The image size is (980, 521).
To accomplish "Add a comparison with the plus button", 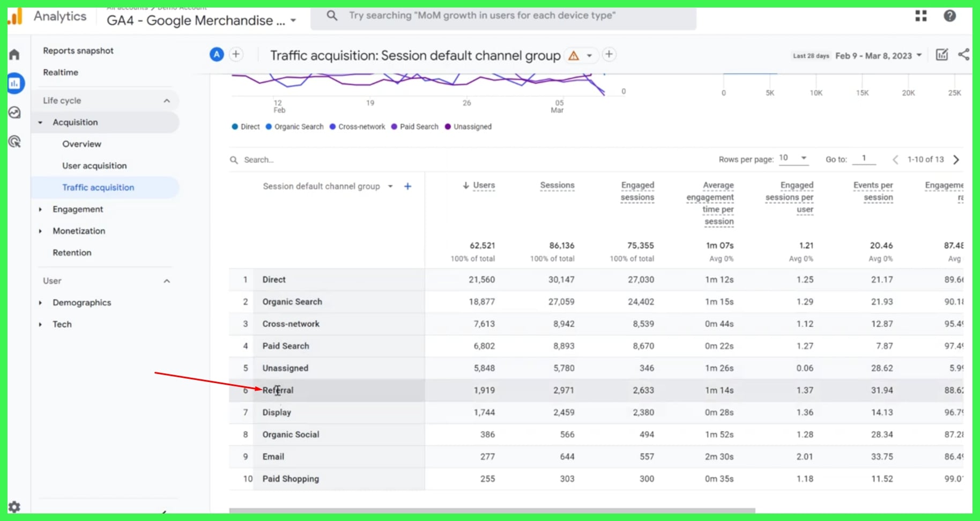I will (236, 54).
